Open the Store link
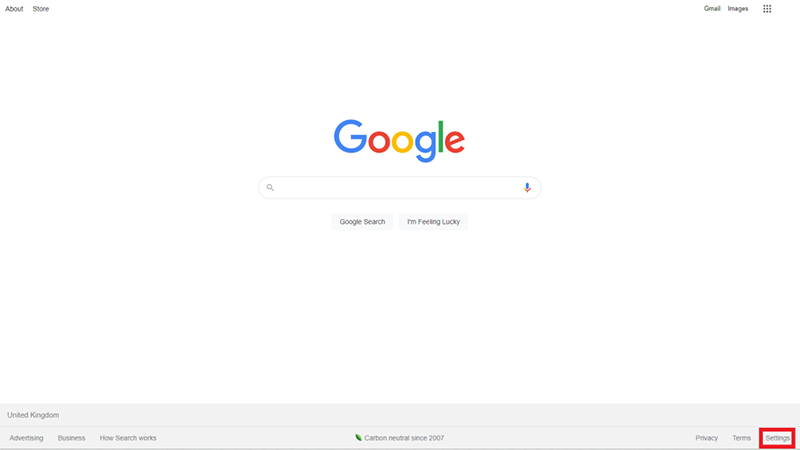This screenshot has width=800, height=450. click(41, 9)
